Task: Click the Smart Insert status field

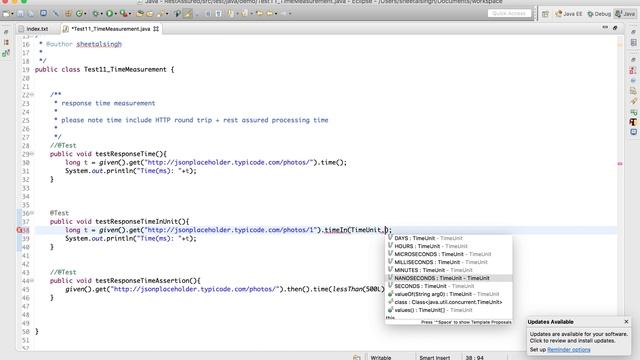Action: pos(434,357)
